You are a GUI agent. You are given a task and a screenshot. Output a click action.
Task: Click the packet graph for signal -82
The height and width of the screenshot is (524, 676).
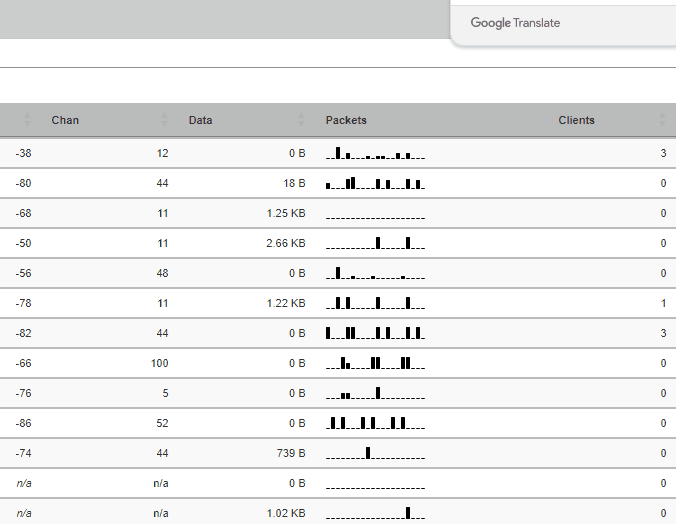click(x=375, y=333)
